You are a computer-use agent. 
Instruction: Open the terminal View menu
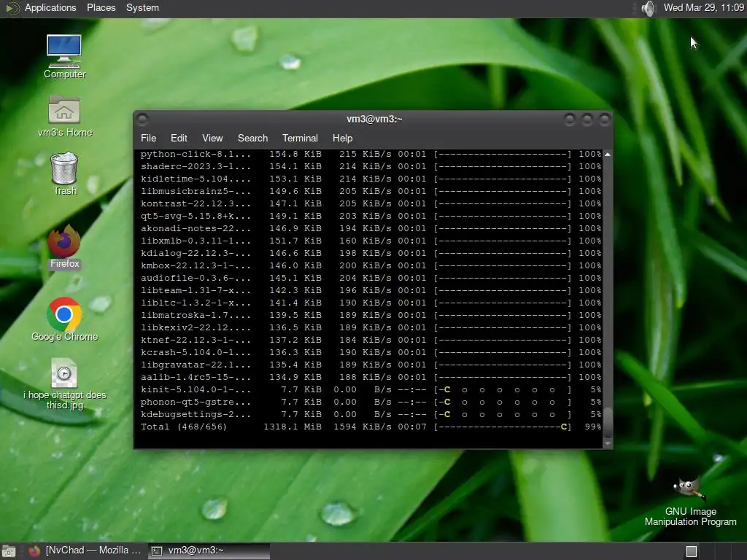point(212,138)
